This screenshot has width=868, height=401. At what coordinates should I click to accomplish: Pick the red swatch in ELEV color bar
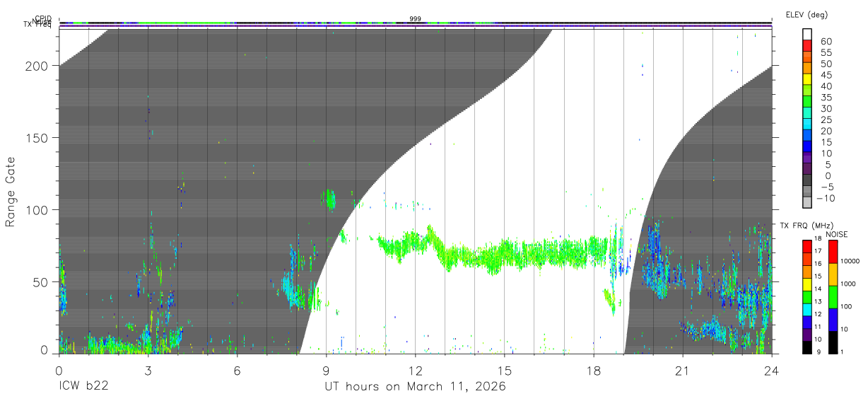(x=807, y=45)
